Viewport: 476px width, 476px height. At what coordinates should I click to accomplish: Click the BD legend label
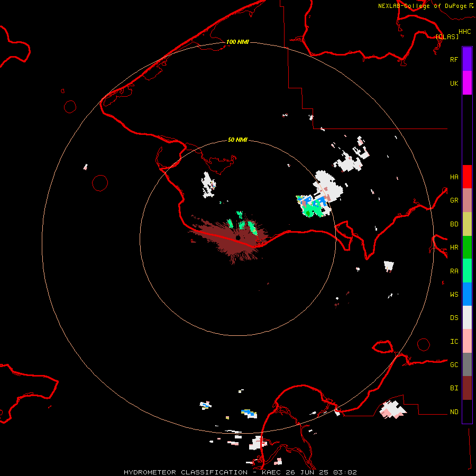tap(454, 224)
